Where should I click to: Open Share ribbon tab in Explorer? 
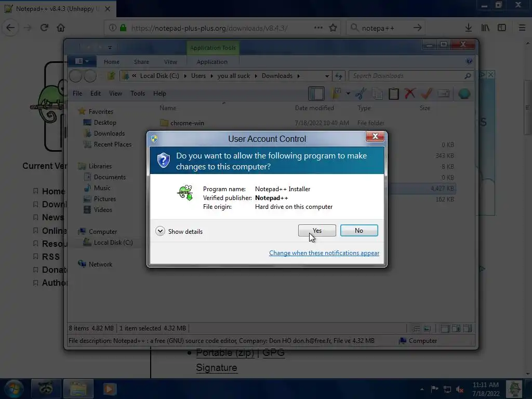[141, 62]
